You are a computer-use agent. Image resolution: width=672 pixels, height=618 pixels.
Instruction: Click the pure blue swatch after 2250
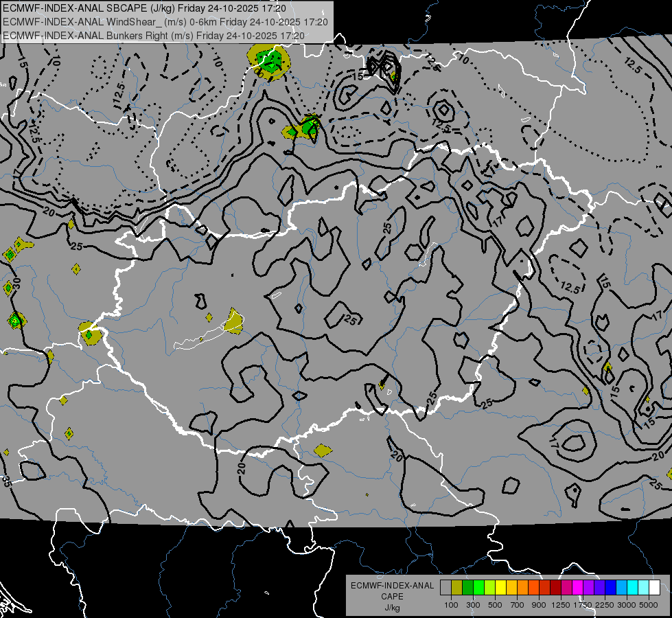(x=611, y=588)
